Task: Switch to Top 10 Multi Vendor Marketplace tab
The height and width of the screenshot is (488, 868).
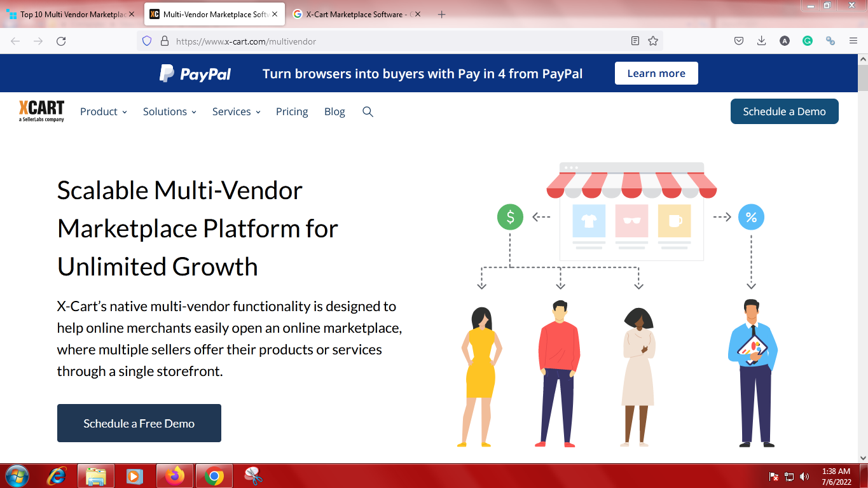Action: click(69, 14)
